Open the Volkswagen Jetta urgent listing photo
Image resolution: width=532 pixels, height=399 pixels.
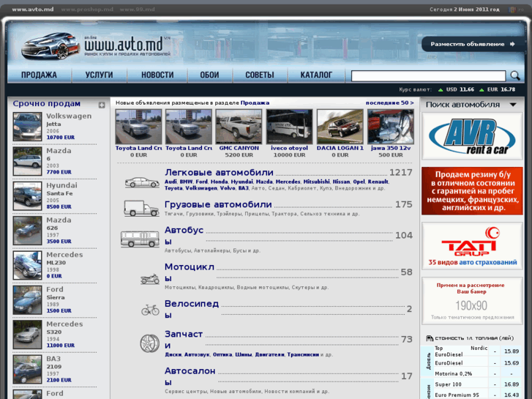(28, 127)
